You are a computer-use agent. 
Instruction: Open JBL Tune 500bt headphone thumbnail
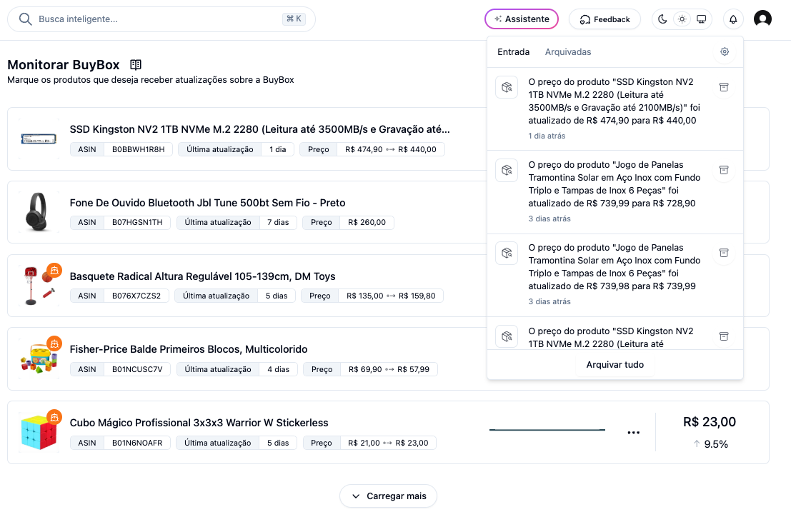(x=39, y=212)
